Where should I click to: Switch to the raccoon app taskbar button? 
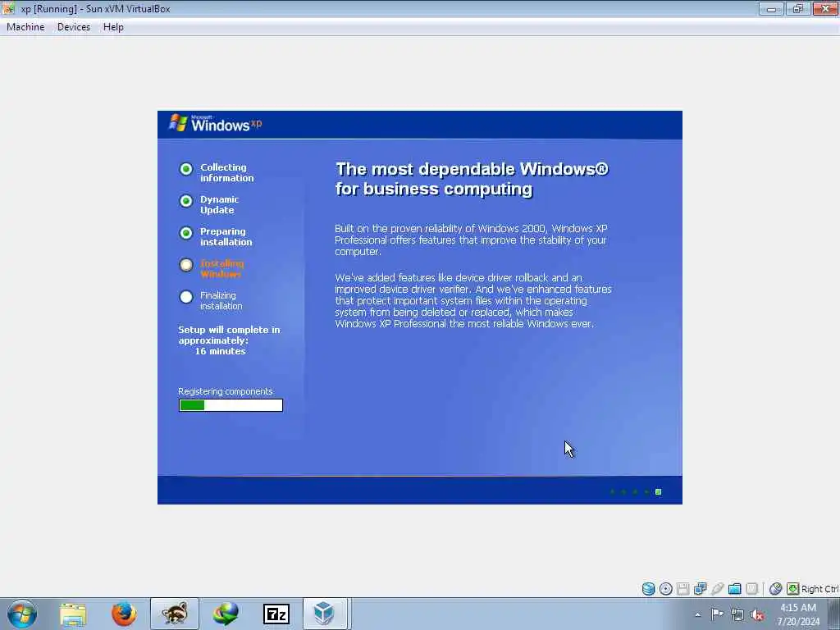[175, 614]
